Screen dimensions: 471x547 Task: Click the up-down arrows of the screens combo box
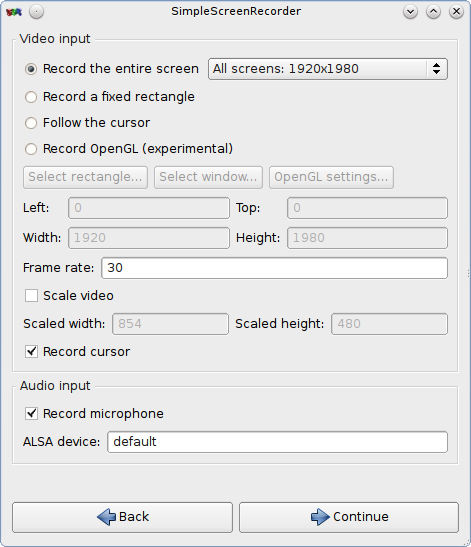coord(436,69)
